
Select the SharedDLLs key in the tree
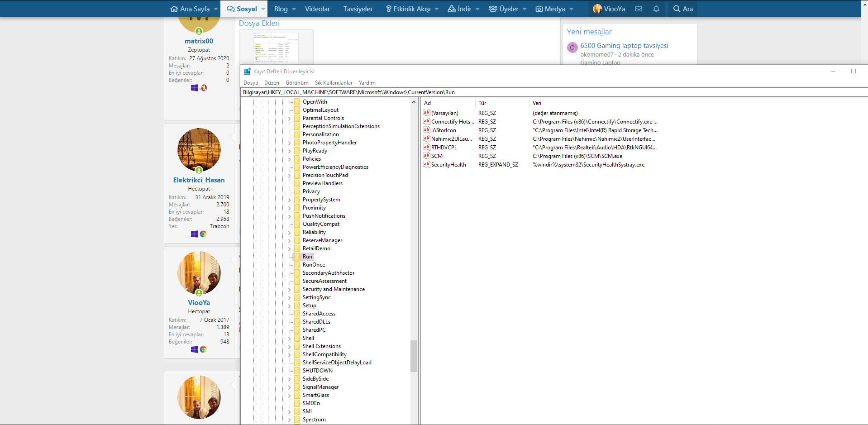click(x=316, y=322)
